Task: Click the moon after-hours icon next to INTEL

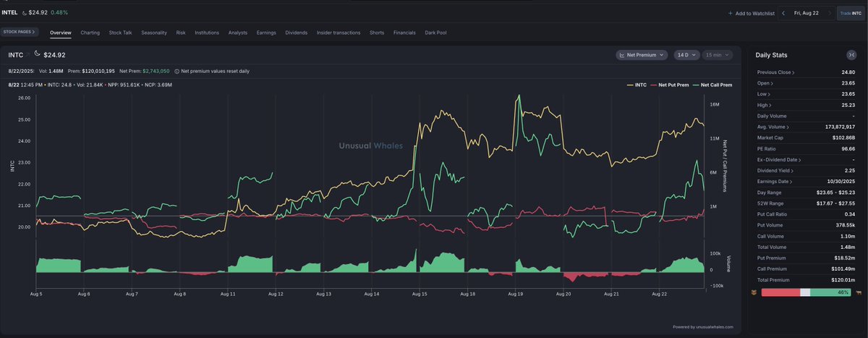Action: (25, 12)
